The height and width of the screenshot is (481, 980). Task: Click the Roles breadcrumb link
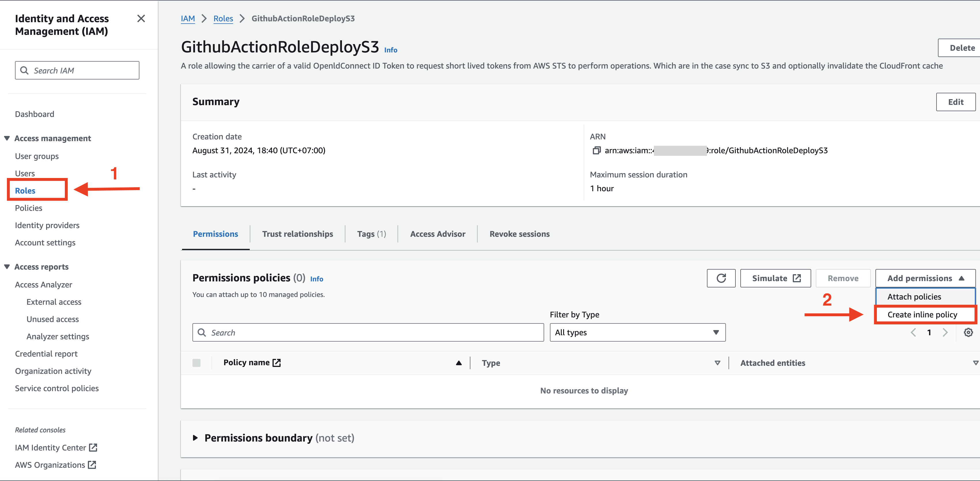[x=223, y=19]
